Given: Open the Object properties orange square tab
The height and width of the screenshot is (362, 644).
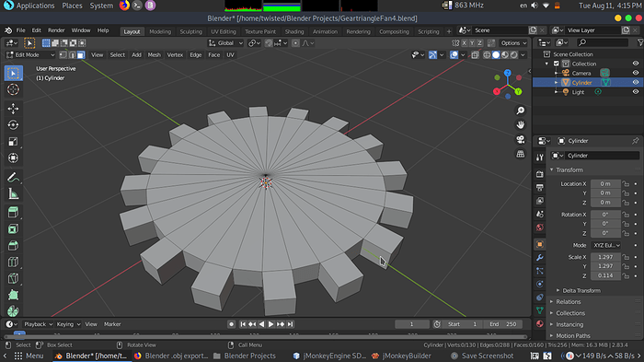Looking at the screenshot, I should pos(540,244).
